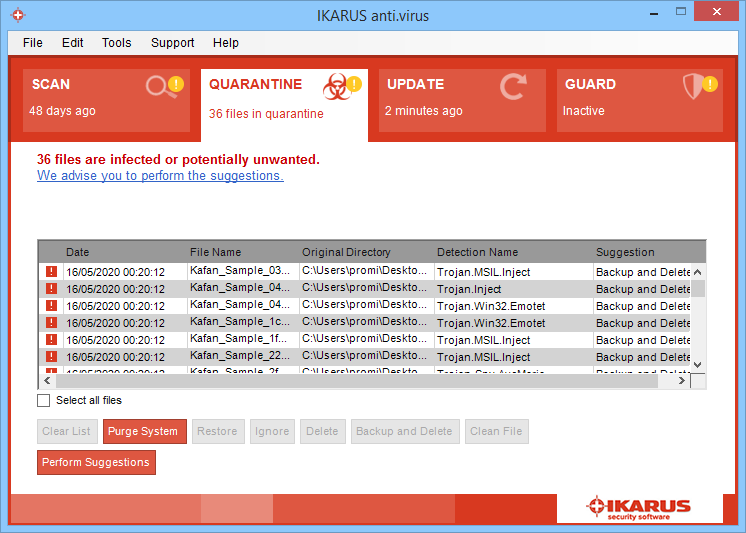Click the horizontal scroll right arrow
This screenshot has width=746, height=533.
[x=682, y=381]
